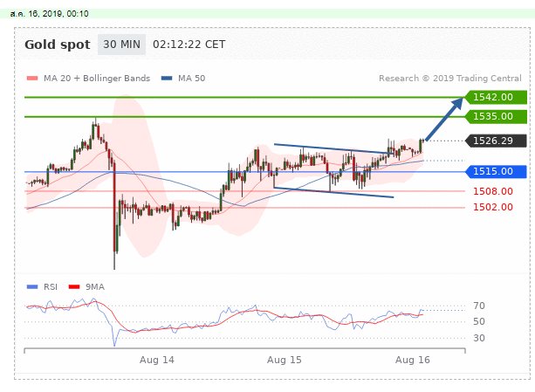Click the MA 20 + Bollinger Bands label
The image size is (535, 392).
pos(97,78)
